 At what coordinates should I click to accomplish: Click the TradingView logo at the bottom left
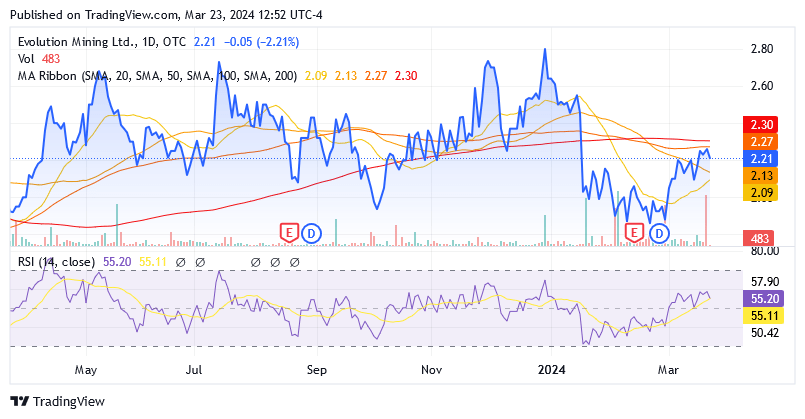(58, 402)
